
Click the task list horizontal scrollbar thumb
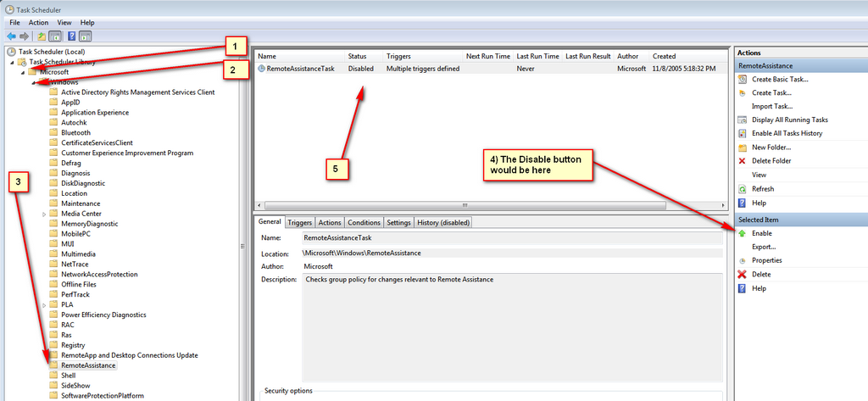465,205
